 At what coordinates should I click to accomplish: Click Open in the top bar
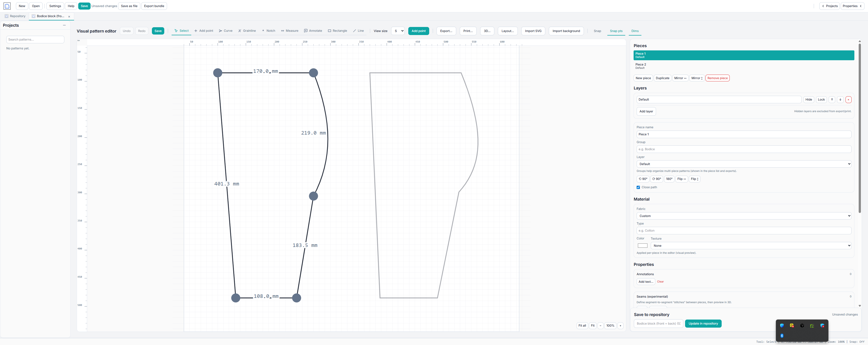36,6
